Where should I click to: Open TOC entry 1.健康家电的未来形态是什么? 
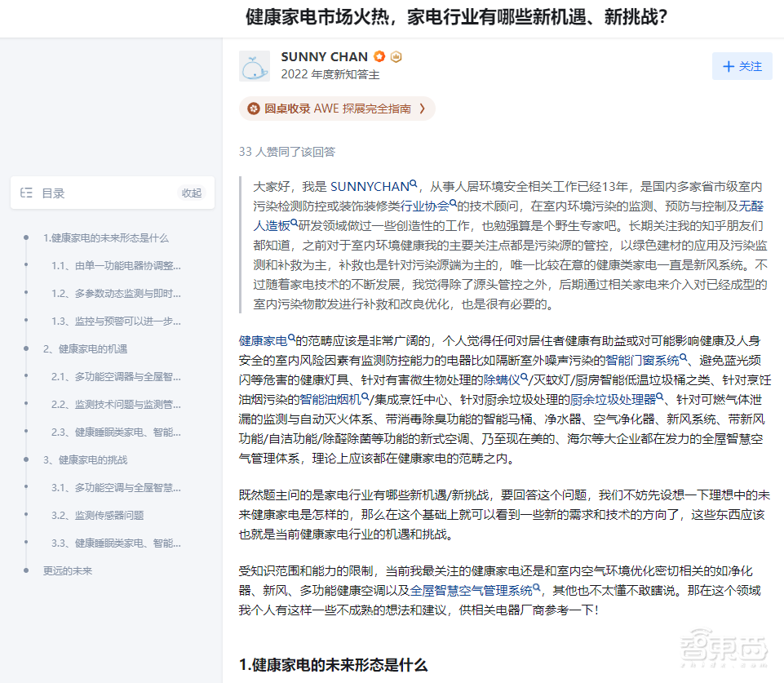pyautogui.click(x=106, y=237)
